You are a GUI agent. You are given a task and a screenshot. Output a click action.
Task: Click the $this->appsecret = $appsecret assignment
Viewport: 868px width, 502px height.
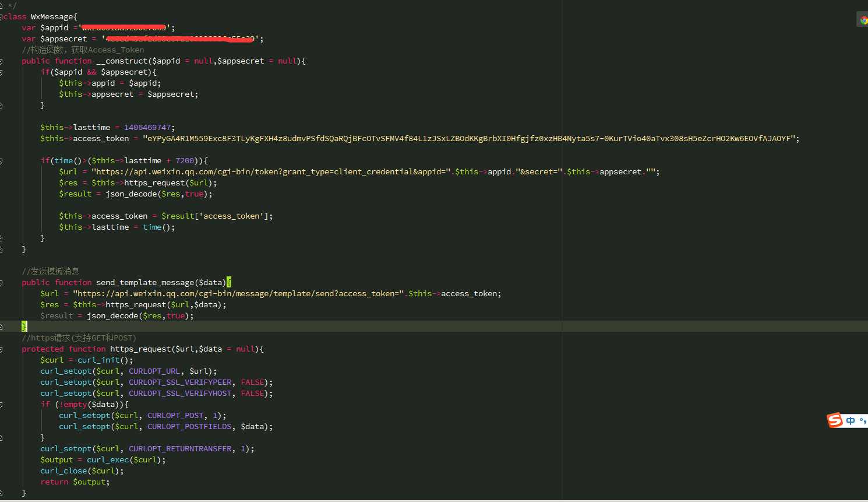(129, 94)
